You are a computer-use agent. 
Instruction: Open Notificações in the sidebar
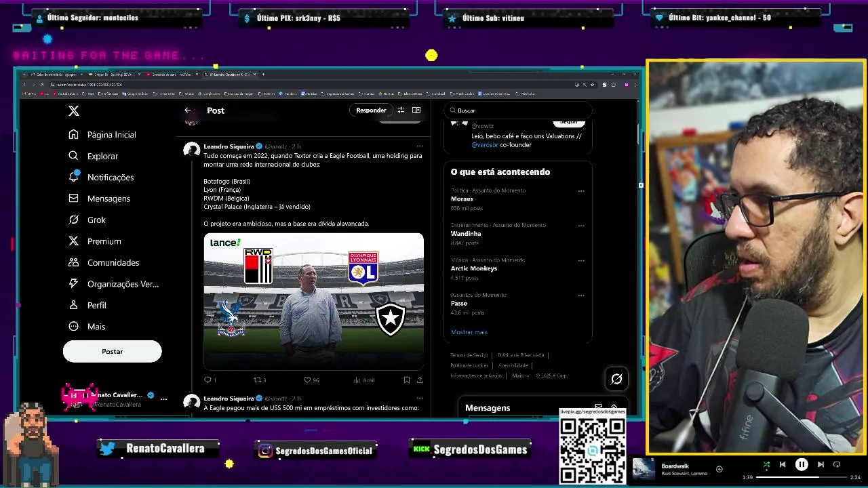[101, 177]
